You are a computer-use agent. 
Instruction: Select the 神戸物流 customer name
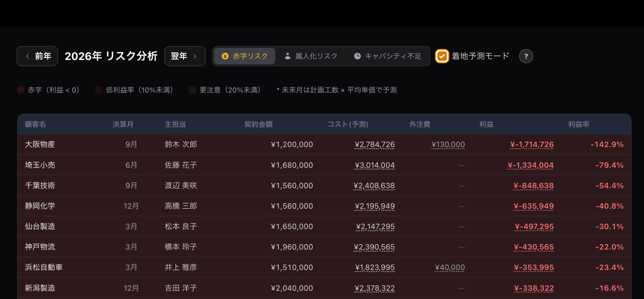click(40, 247)
